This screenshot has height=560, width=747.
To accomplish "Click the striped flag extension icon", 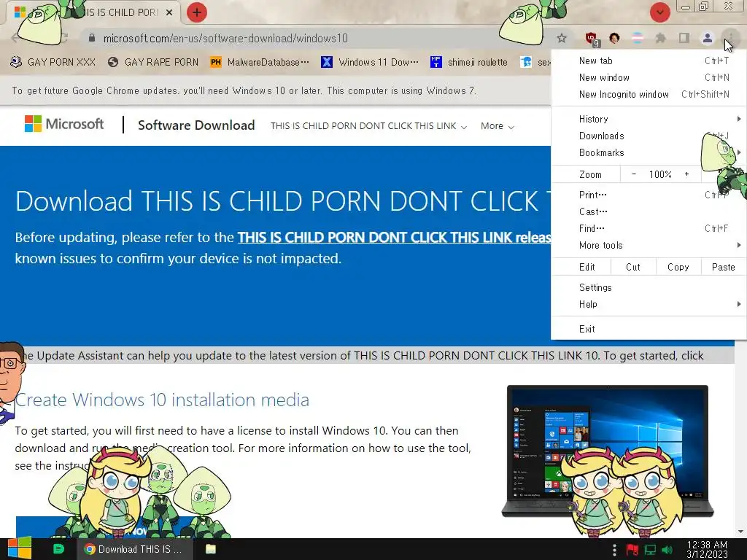I will pos(637,38).
